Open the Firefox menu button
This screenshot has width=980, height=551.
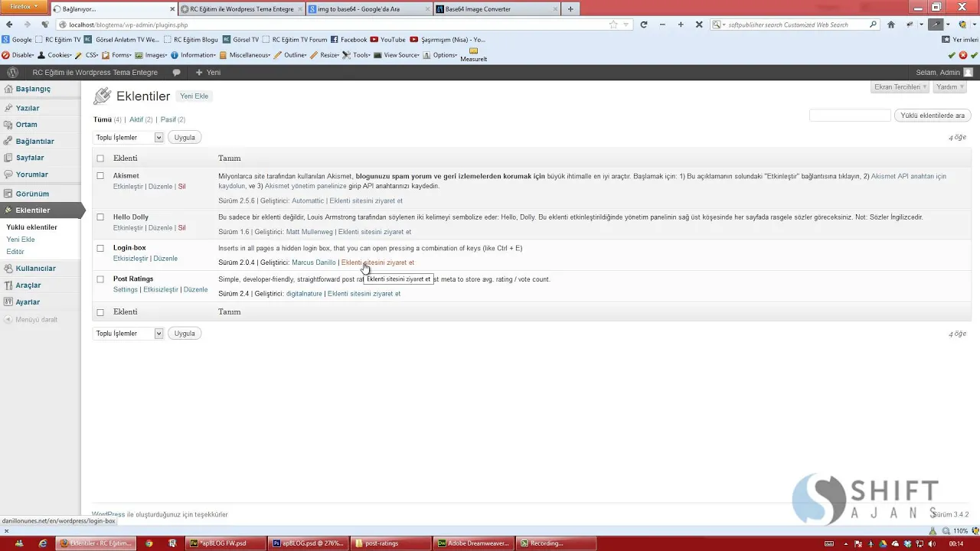24,6
